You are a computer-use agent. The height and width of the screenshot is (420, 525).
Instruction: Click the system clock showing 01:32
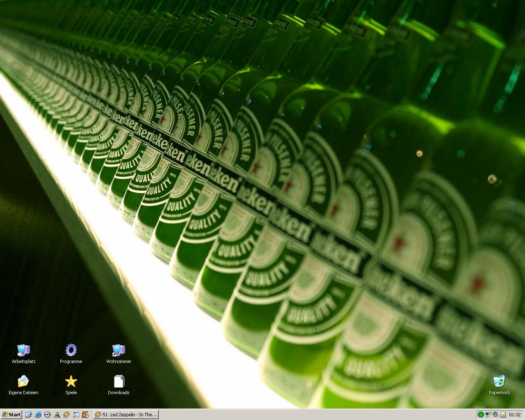pyautogui.click(x=515, y=415)
